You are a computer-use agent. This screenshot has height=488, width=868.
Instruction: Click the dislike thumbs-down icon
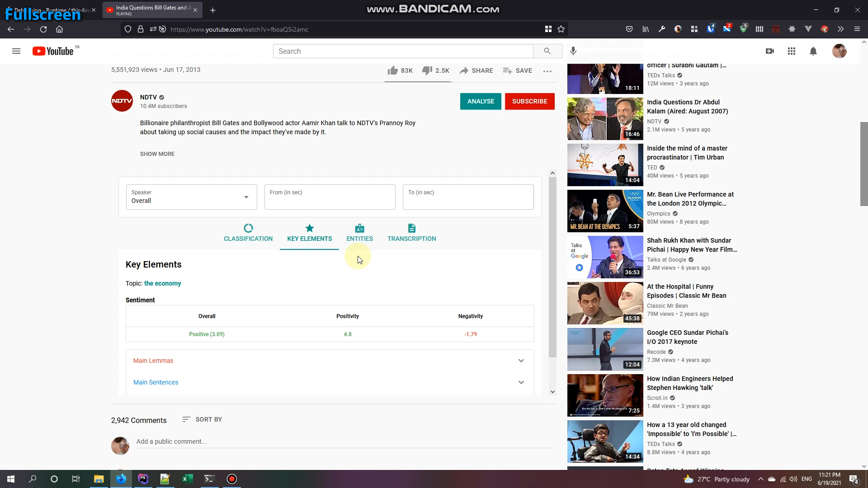coord(427,70)
